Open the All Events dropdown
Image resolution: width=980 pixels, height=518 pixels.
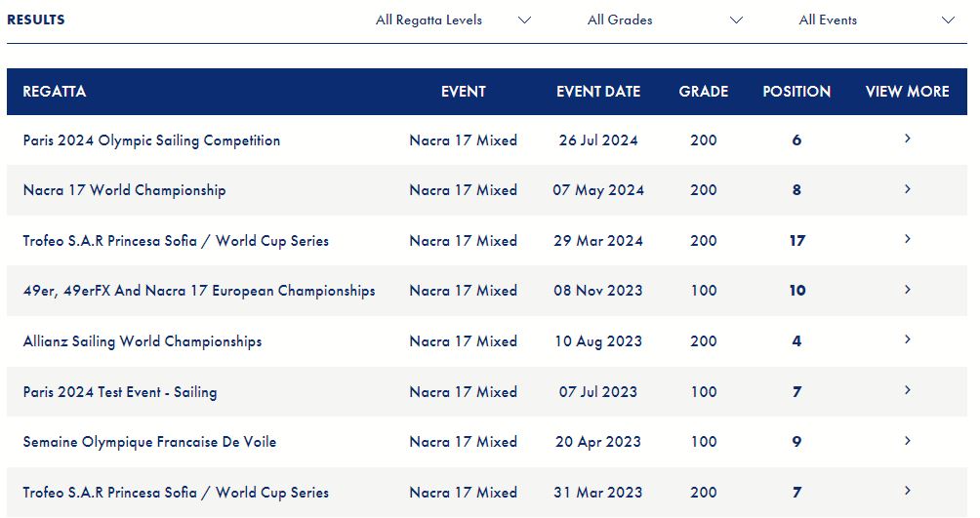(876, 20)
